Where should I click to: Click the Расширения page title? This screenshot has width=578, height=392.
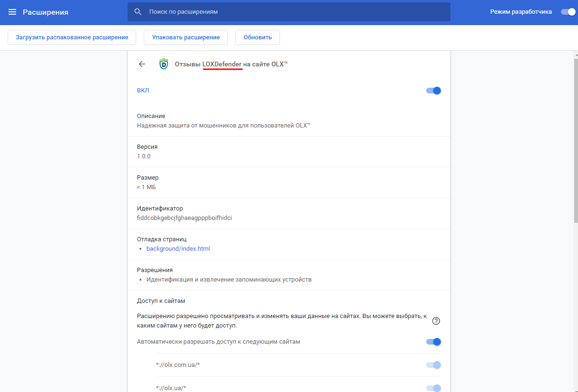pyautogui.click(x=46, y=12)
